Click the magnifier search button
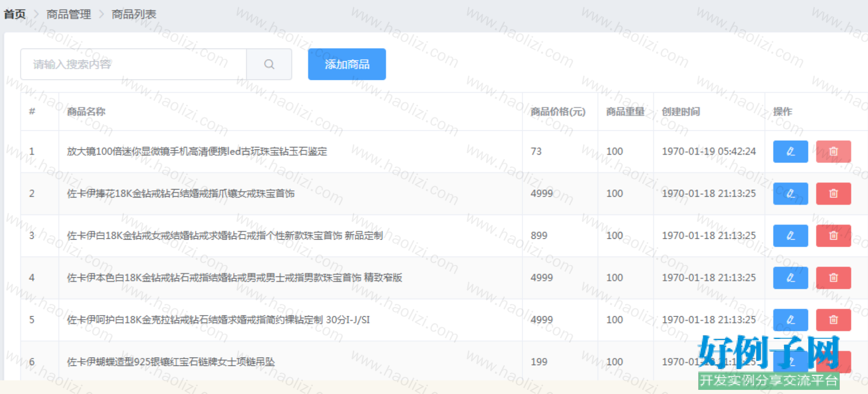Image resolution: width=868 pixels, height=394 pixels. [269, 64]
